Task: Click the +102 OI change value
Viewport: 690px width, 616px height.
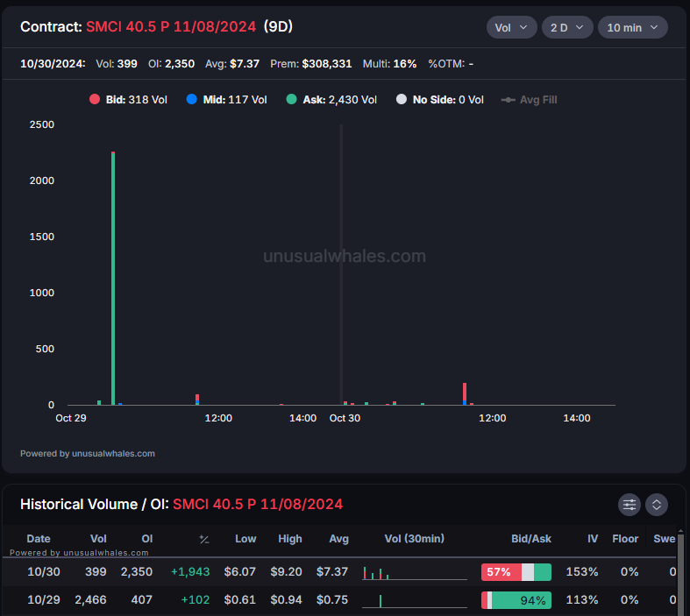Action: tap(196, 599)
